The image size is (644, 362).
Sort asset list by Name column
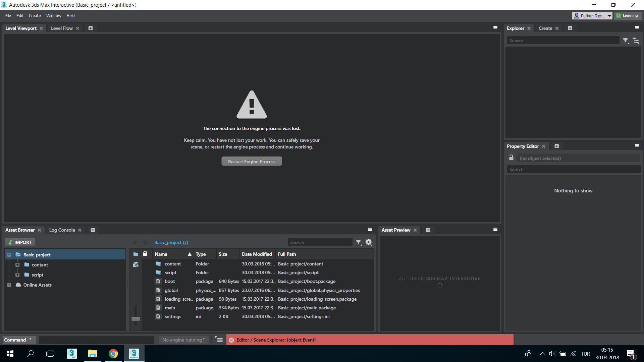172,254
